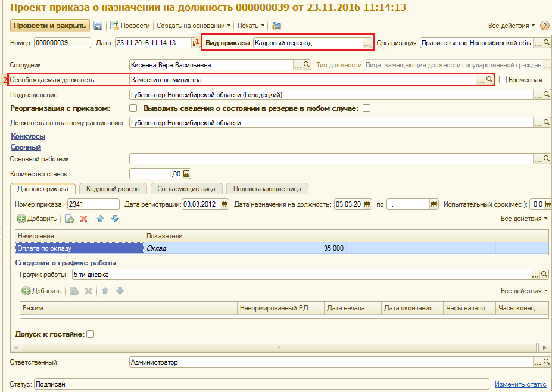This screenshot has height=392, width=552.
Task: Move the accrual row up with the blue arrow
Action: tap(100, 219)
